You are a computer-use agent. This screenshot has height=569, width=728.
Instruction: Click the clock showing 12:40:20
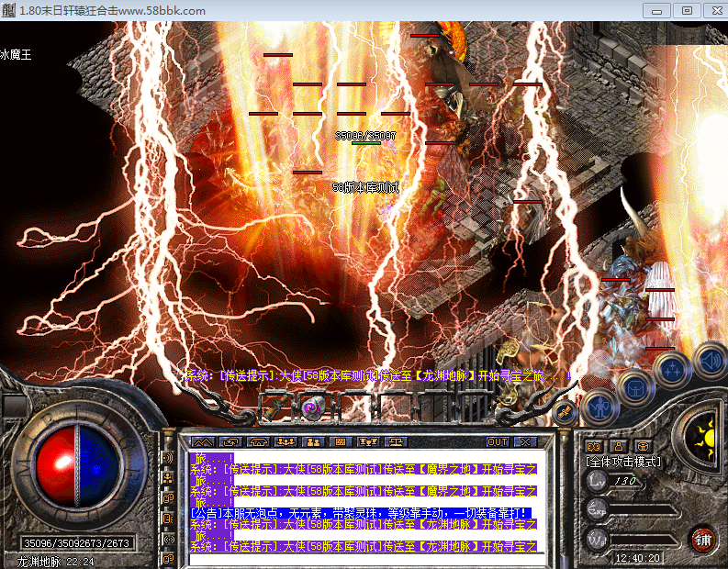637,558
